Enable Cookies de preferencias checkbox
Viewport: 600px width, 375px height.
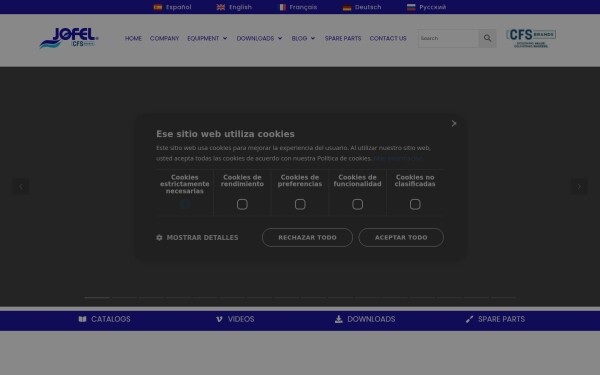coord(300,204)
